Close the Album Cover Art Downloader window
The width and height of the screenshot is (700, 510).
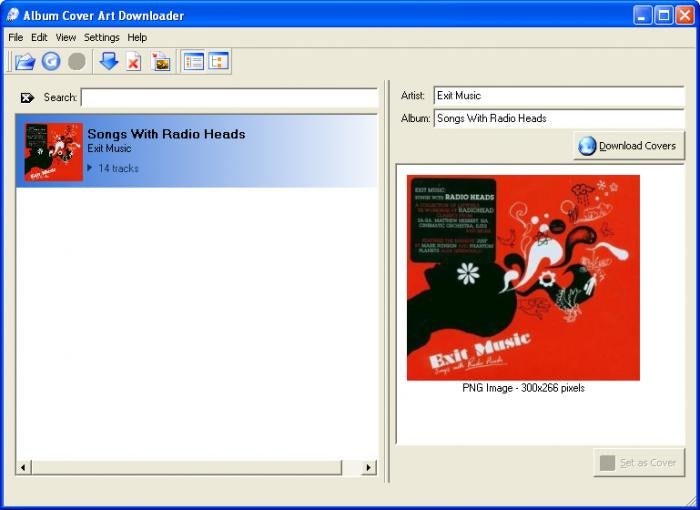(684, 16)
